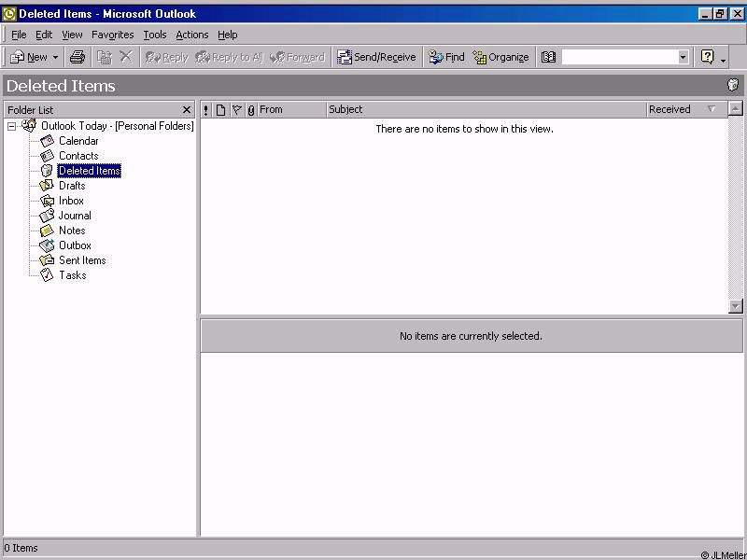The image size is (747, 560).
Task: Click the Print icon in toolbar
Action: pyautogui.click(x=78, y=57)
